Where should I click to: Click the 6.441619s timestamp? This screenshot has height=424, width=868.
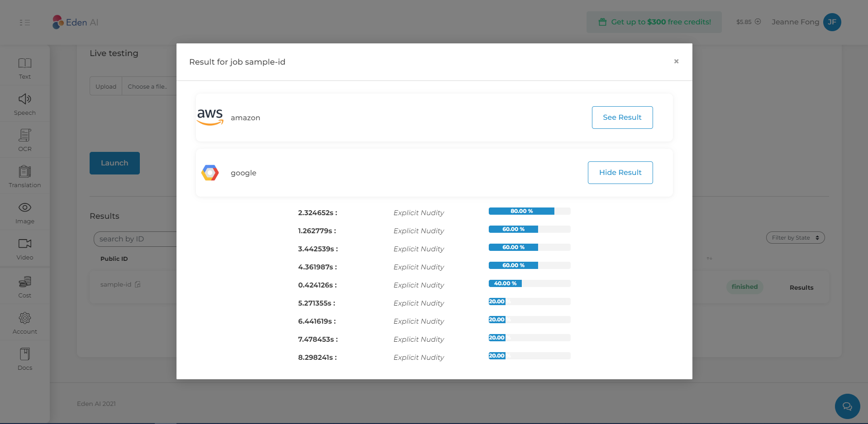pyautogui.click(x=317, y=321)
